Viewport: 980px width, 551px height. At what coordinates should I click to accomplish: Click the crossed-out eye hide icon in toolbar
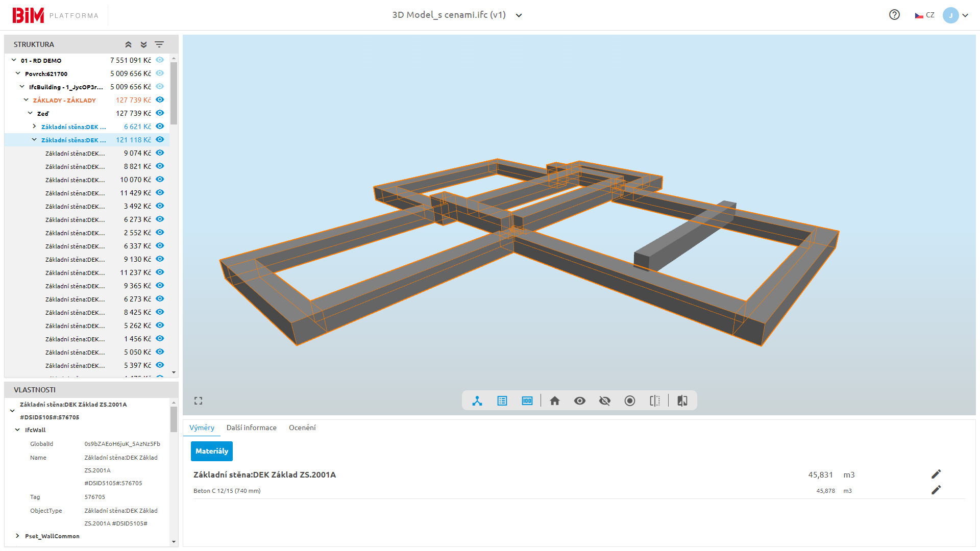pos(605,401)
